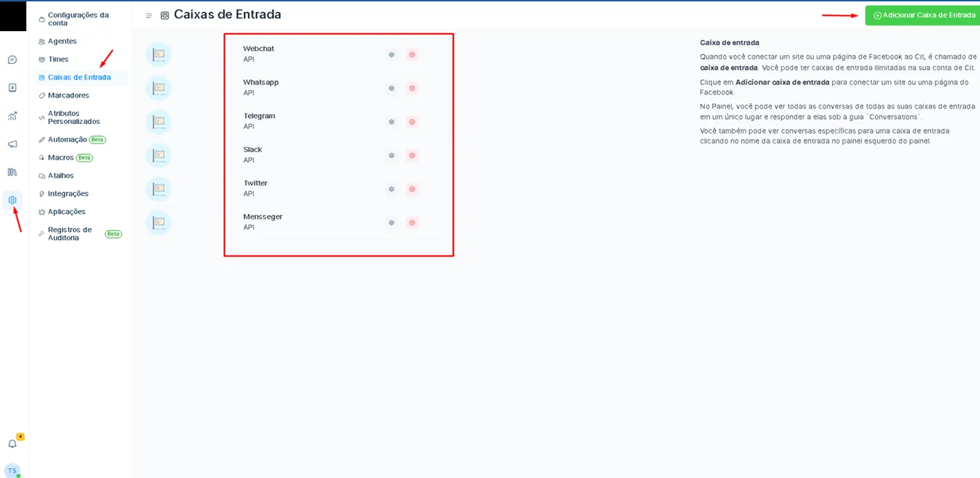The height and width of the screenshot is (478, 980).
Task: Click the Settings gear in left rail
Action: pyautogui.click(x=12, y=200)
